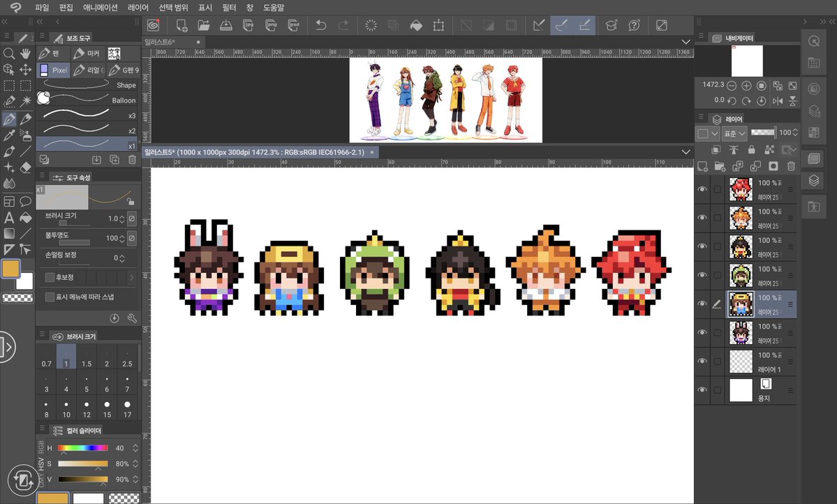Open Clip Studio launcher icon in command bar

tap(154, 25)
